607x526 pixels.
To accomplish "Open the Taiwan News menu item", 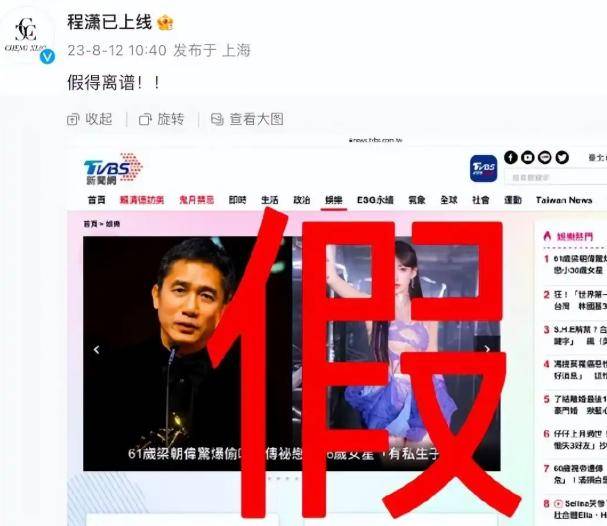I will point(564,200).
